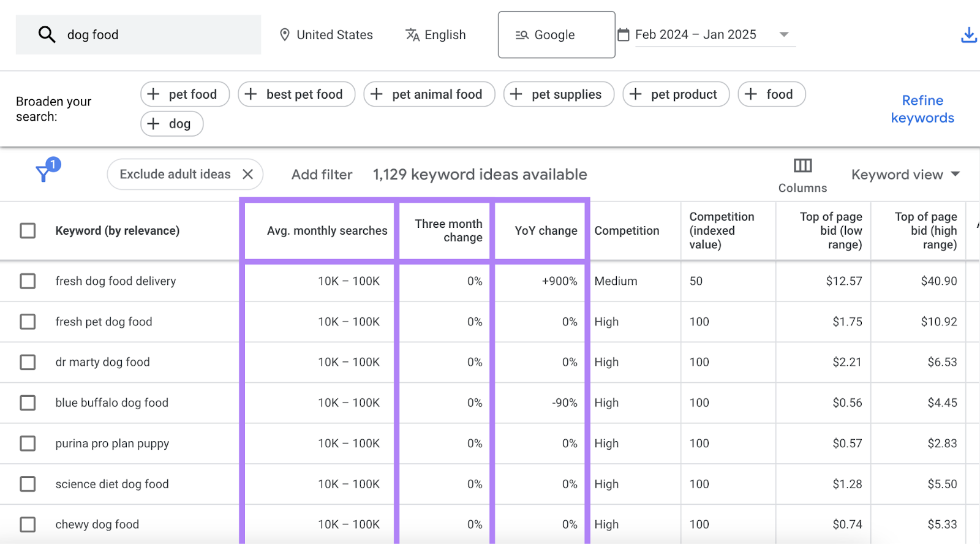Sort by Three month change column
Screen dimensions: 980x544
pos(448,231)
